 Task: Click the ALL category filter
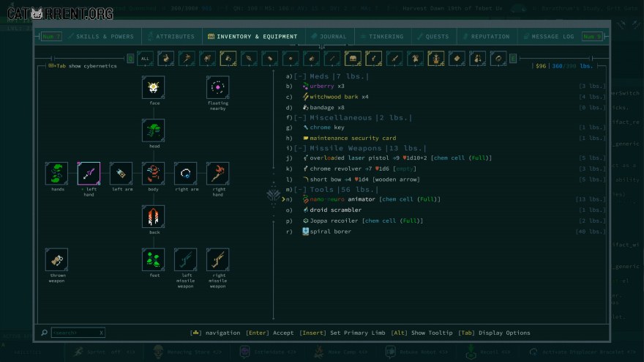[145, 59]
